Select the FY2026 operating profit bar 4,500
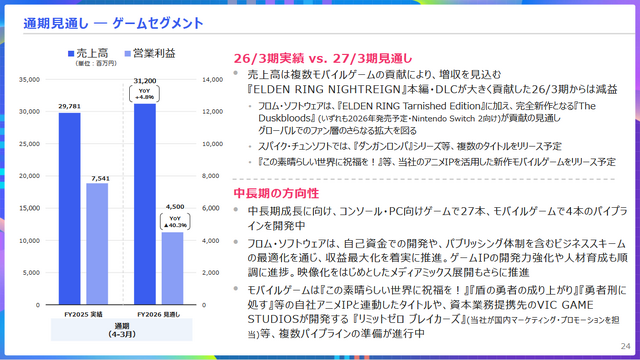This screenshot has height=360, width=640. click(x=172, y=268)
